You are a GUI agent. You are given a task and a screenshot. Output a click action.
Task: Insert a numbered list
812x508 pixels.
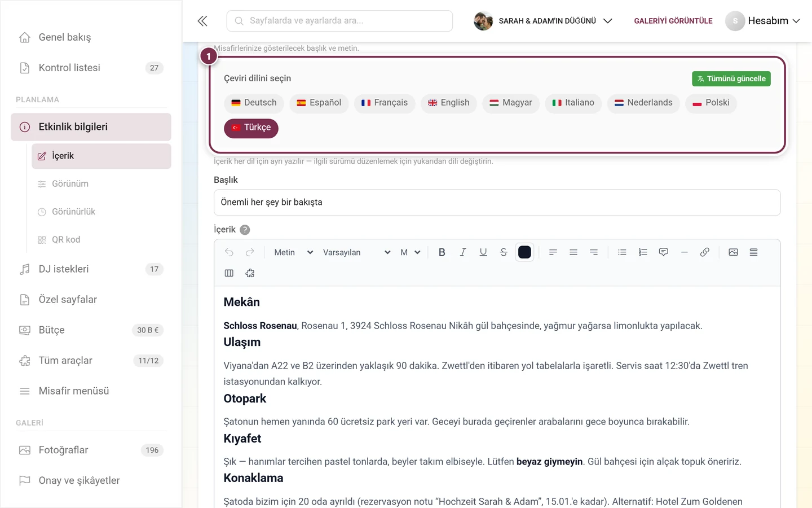coord(643,252)
